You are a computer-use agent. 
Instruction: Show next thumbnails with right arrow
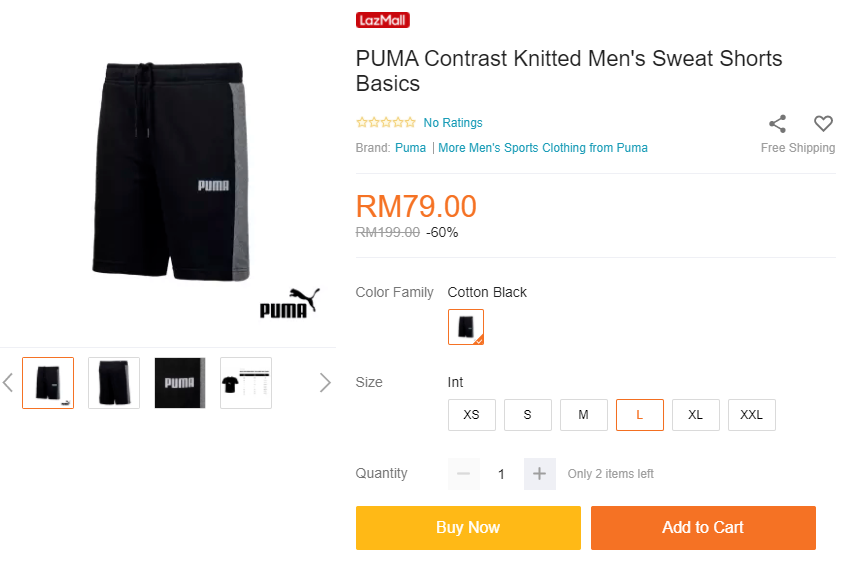click(324, 382)
